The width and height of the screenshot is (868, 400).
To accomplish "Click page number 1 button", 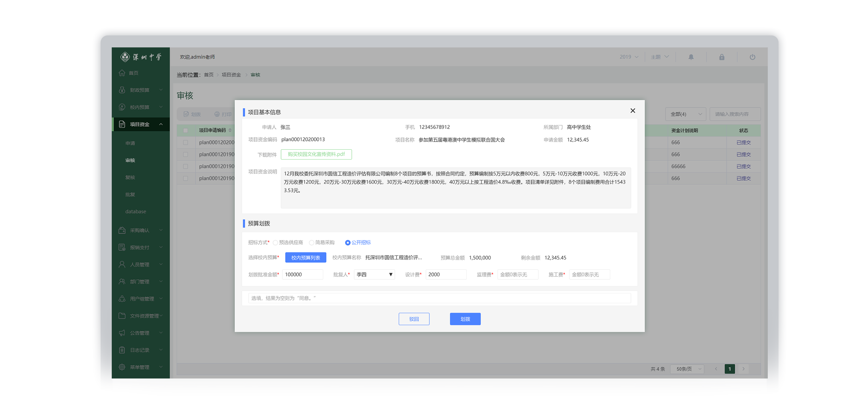I will click(730, 369).
